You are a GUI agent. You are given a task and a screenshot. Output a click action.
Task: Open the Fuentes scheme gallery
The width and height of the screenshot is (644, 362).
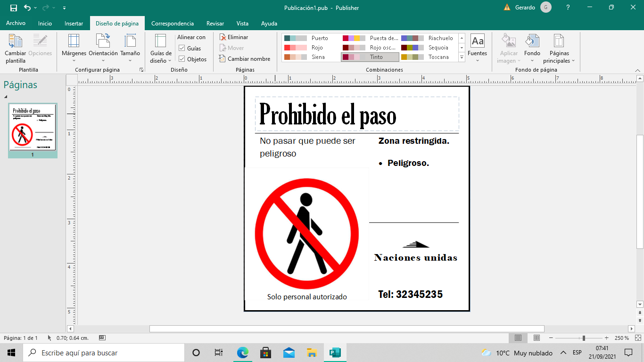[x=478, y=49]
